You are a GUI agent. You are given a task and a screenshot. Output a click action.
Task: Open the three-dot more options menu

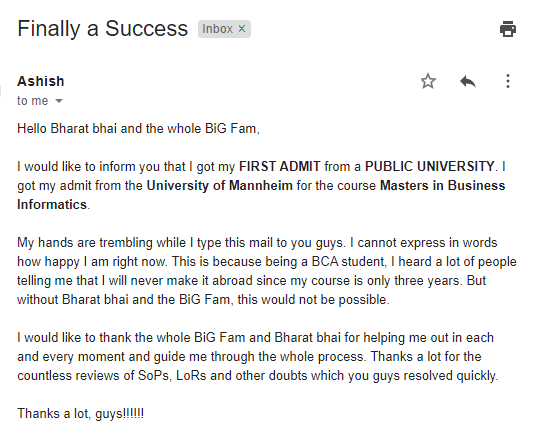508,81
